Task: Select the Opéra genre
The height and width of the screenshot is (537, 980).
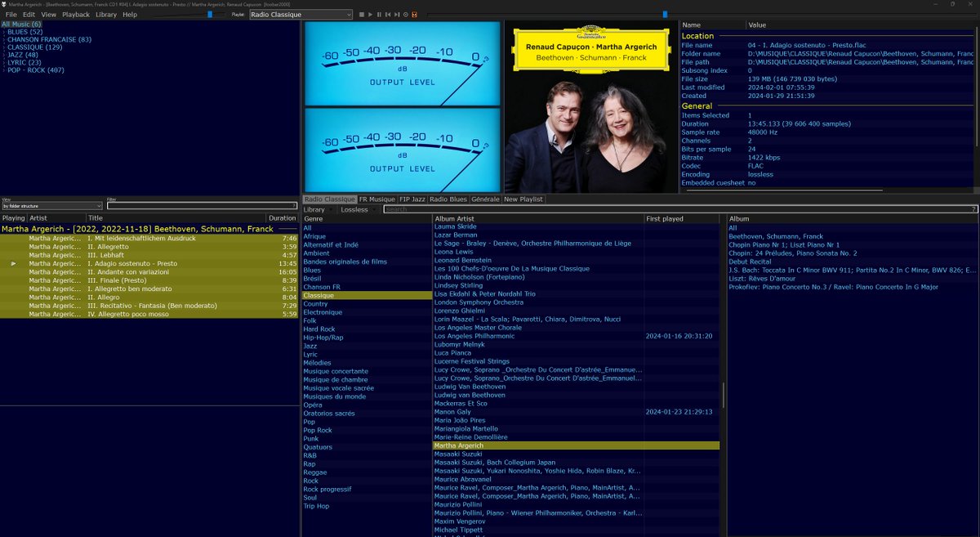Action: (367, 405)
